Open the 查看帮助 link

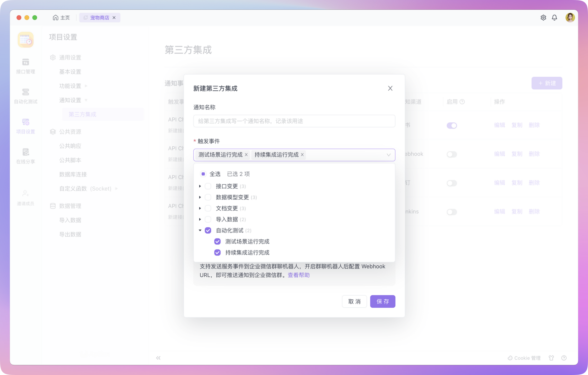coord(298,275)
